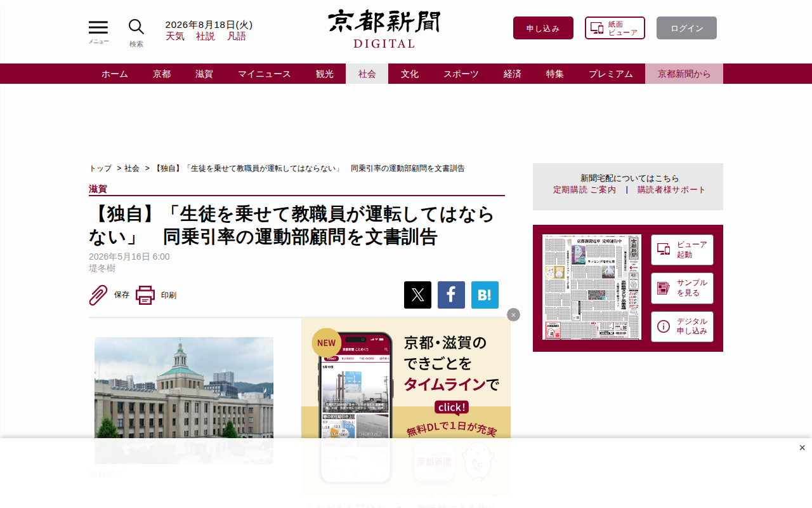Viewport: 812px width, 508px height.
Task: Click the article date 2026年5月16日 6:00
Action: pos(129,257)
